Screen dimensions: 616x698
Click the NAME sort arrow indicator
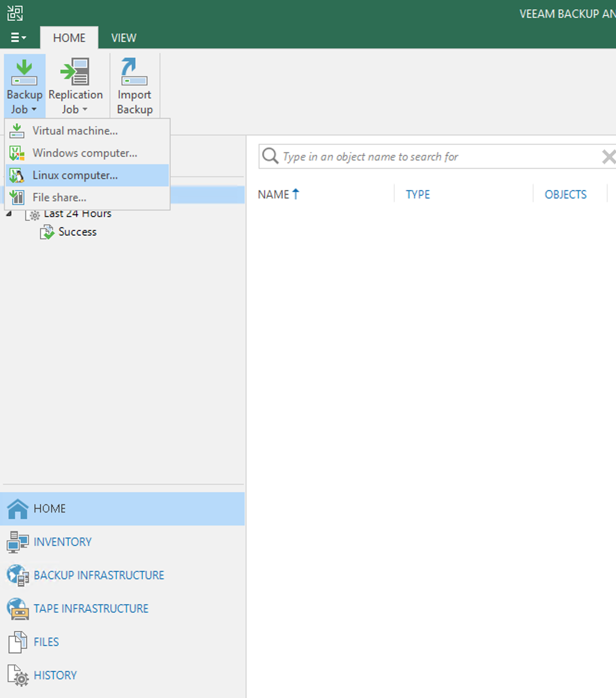[x=296, y=194]
